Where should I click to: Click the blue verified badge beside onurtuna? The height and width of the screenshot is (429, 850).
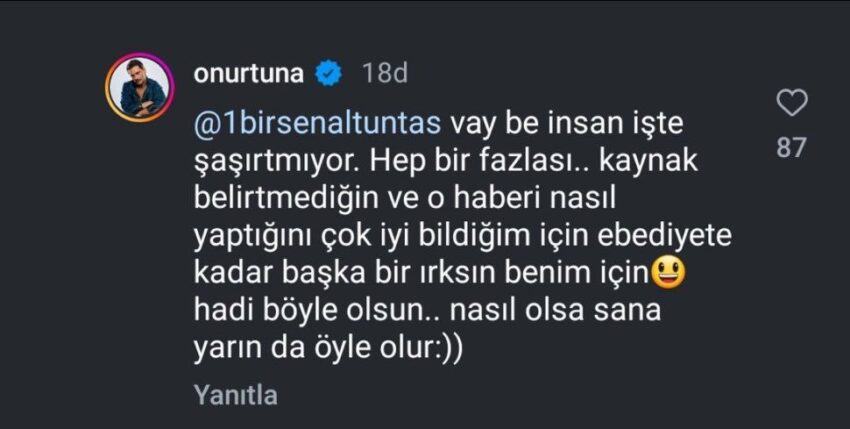[329, 73]
